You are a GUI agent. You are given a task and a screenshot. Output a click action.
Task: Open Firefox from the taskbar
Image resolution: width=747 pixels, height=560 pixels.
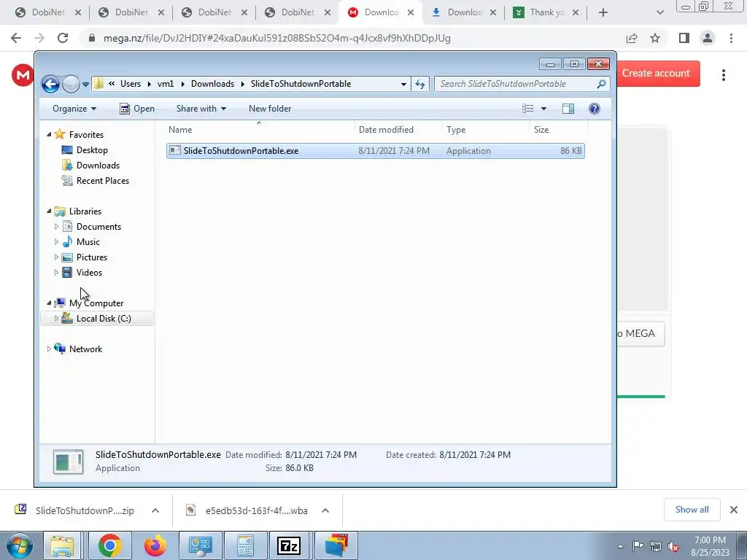coord(155,545)
